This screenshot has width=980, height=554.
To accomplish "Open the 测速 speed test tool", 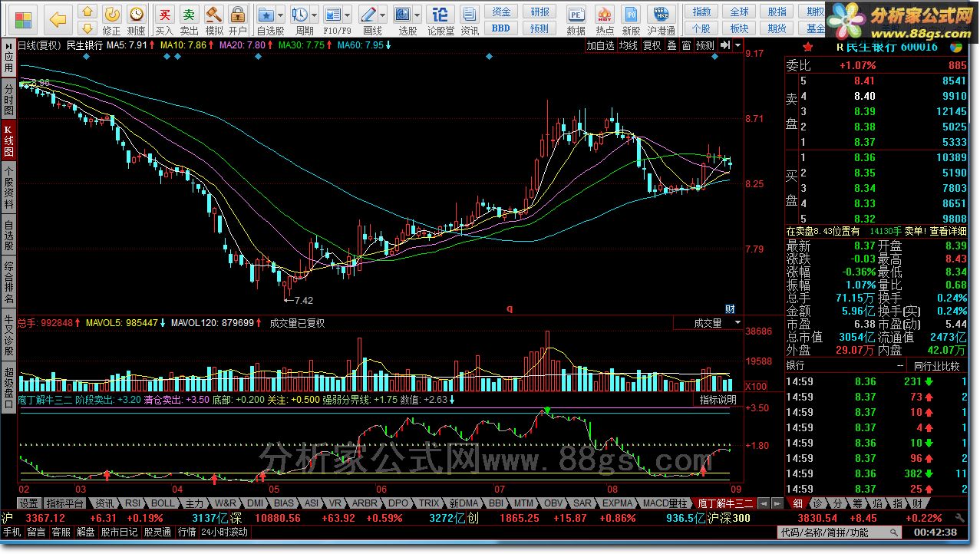I will (136, 20).
